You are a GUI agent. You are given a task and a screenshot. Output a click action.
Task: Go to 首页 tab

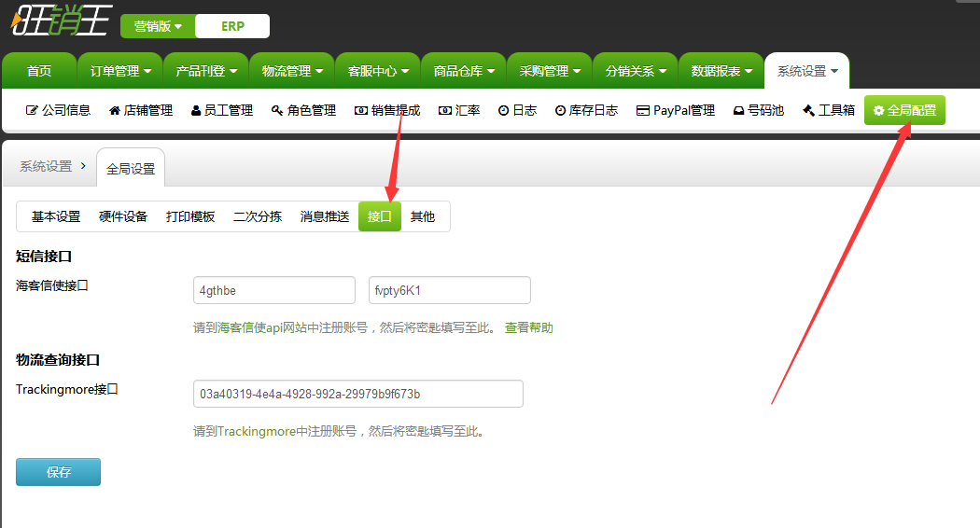(x=39, y=71)
